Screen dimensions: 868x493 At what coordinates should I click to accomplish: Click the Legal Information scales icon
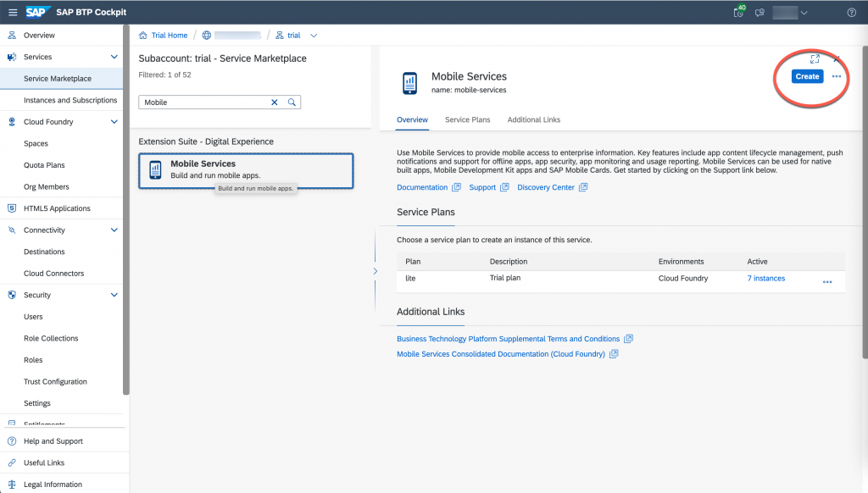(x=12, y=485)
